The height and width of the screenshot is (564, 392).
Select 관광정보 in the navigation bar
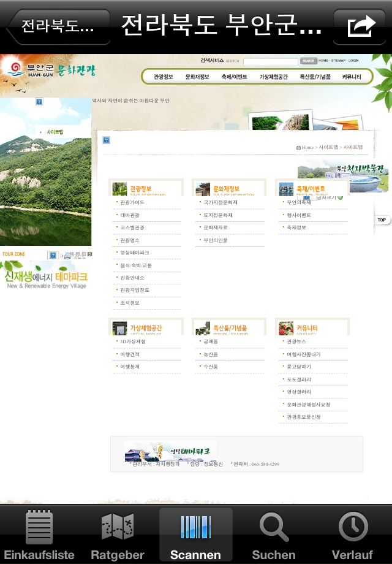pos(164,77)
